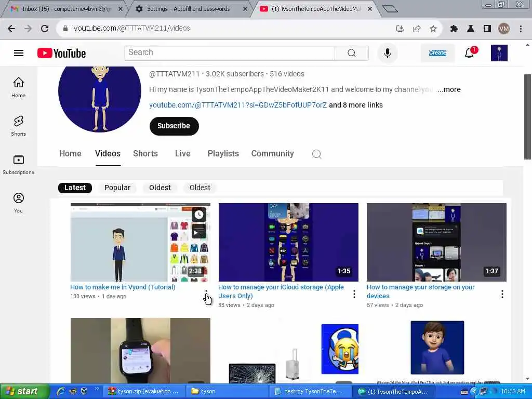Show 'and 8 more links'
The image size is (532, 399).
[x=355, y=105]
